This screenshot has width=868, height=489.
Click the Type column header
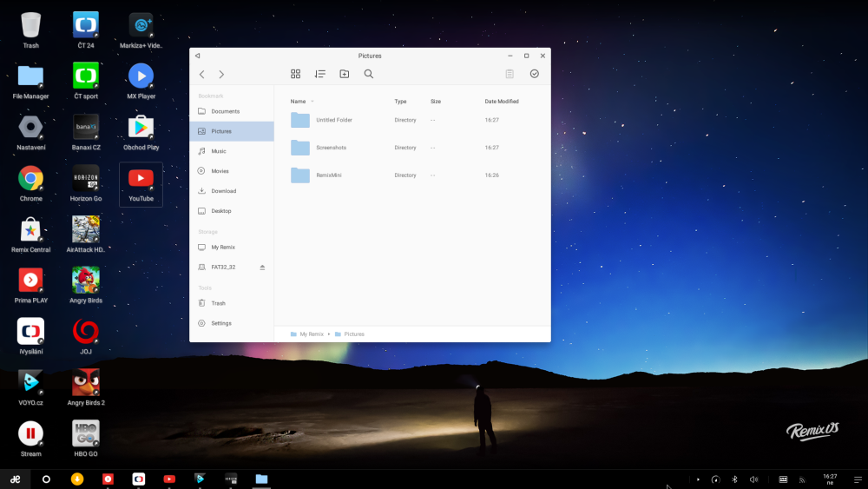click(400, 102)
